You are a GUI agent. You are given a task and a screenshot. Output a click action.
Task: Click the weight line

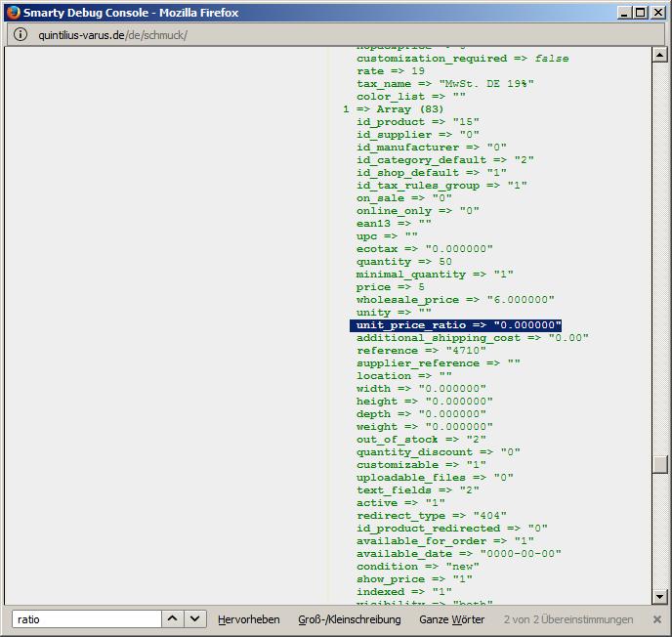425,427
